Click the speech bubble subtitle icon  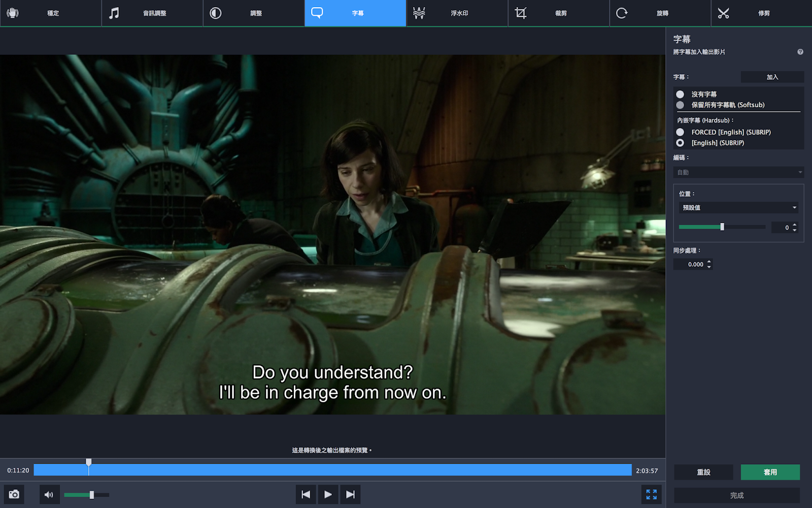(x=317, y=13)
